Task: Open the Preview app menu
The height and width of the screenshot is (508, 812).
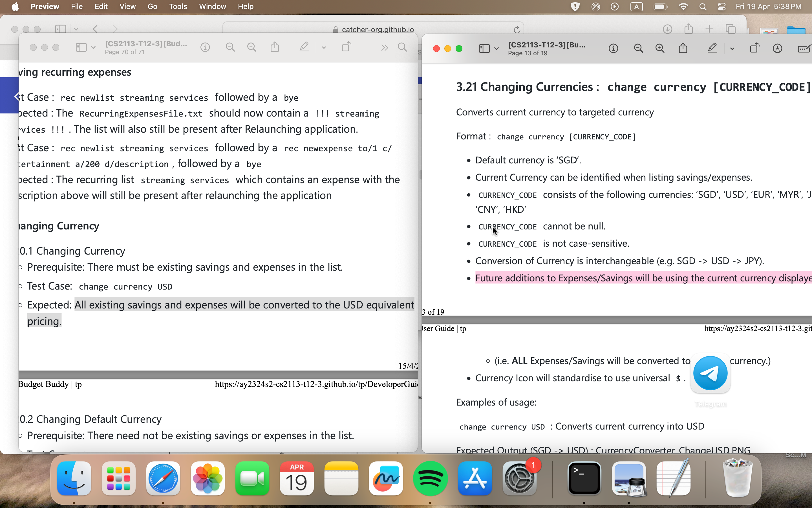Action: [x=45, y=6]
